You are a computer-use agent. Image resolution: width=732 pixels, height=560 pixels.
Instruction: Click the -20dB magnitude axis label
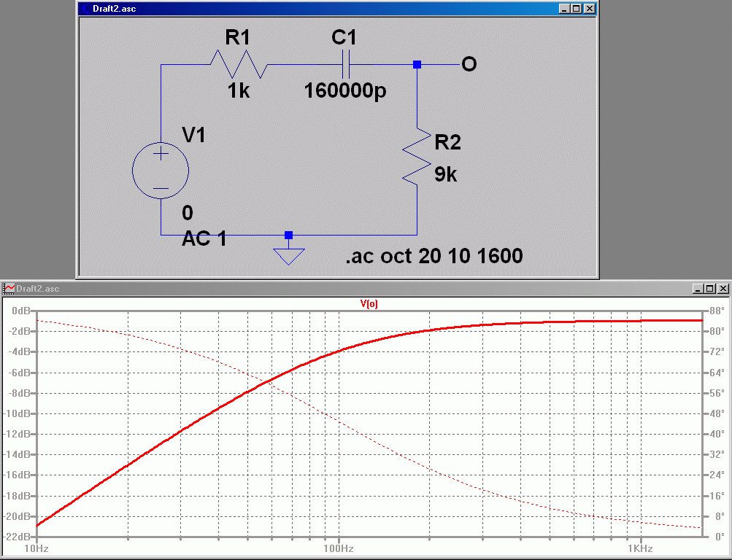(18, 516)
